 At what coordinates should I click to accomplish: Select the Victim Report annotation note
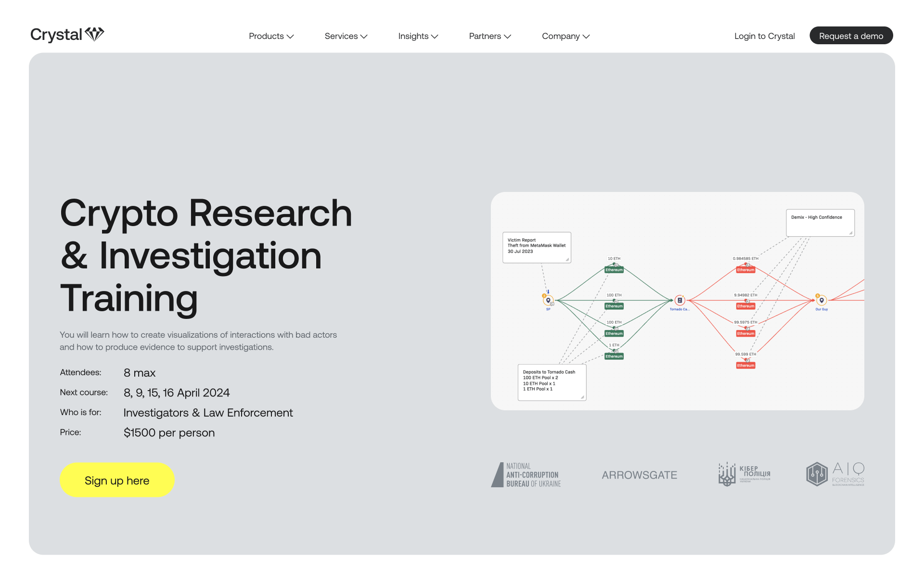point(537,247)
